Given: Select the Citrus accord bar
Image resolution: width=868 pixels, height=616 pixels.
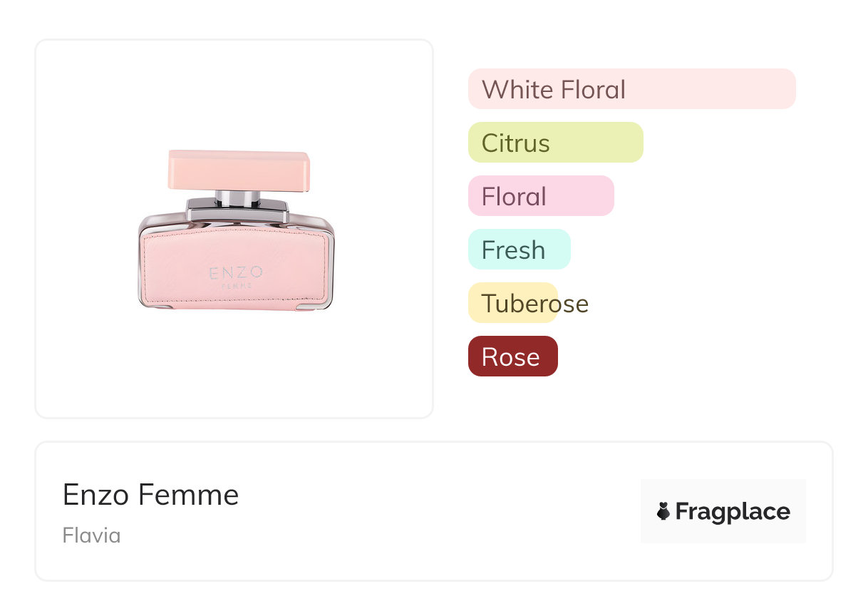Looking at the screenshot, I should coord(555,143).
